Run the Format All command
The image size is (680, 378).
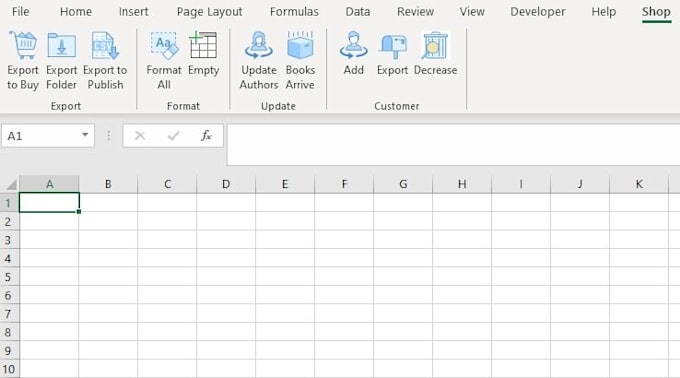pos(164,60)
